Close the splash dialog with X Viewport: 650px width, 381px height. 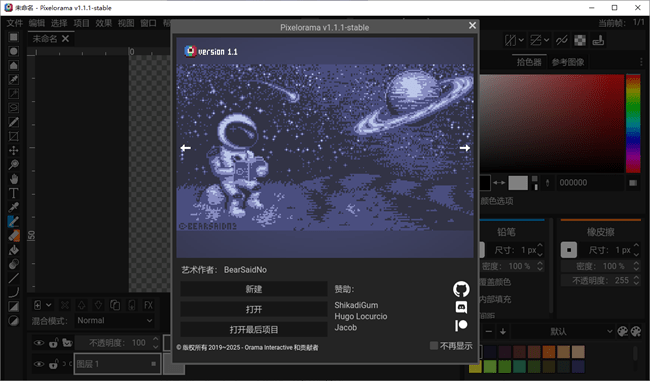[x=472, y=26]
